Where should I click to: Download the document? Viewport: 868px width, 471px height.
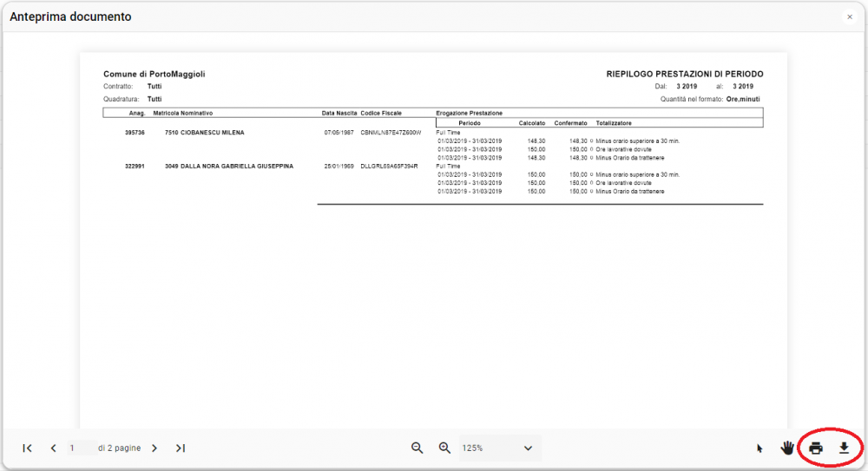pos(844,448)
